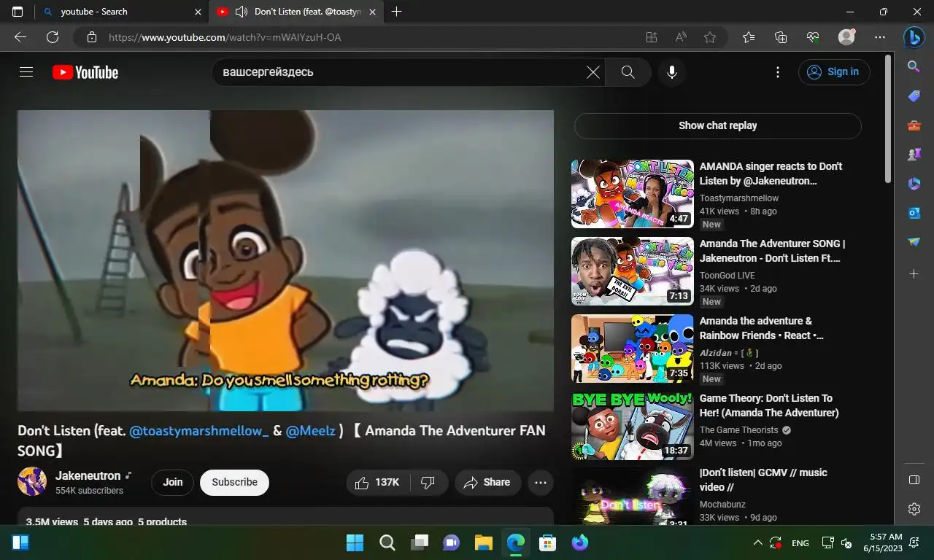Image resolution: width=934 pixels, height=560 pixels.
Task: Open the Edge profile avatar
Action: pos(846,37)
